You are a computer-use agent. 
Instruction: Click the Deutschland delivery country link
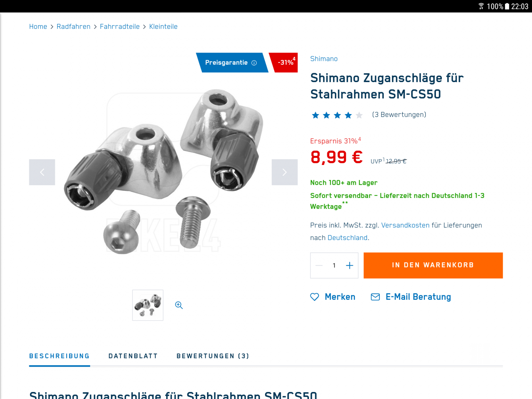[x=347, y=238]
